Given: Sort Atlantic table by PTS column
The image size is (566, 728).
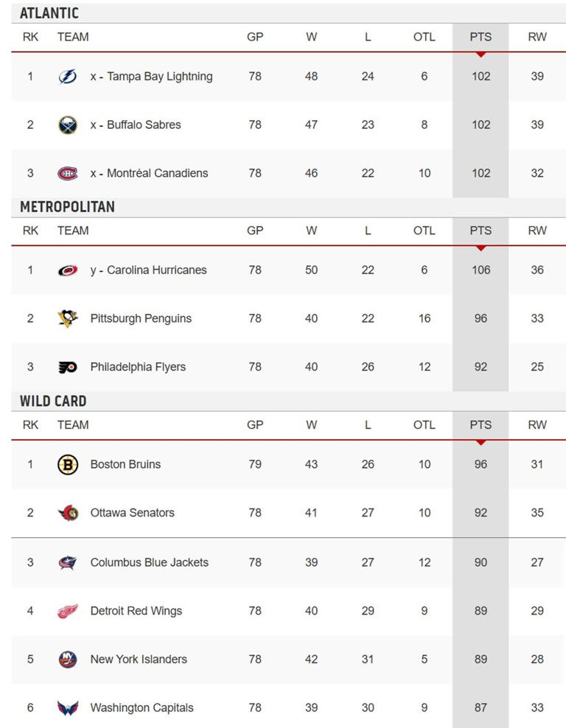Looking at the screenshot, I should [x=481, y=37].
